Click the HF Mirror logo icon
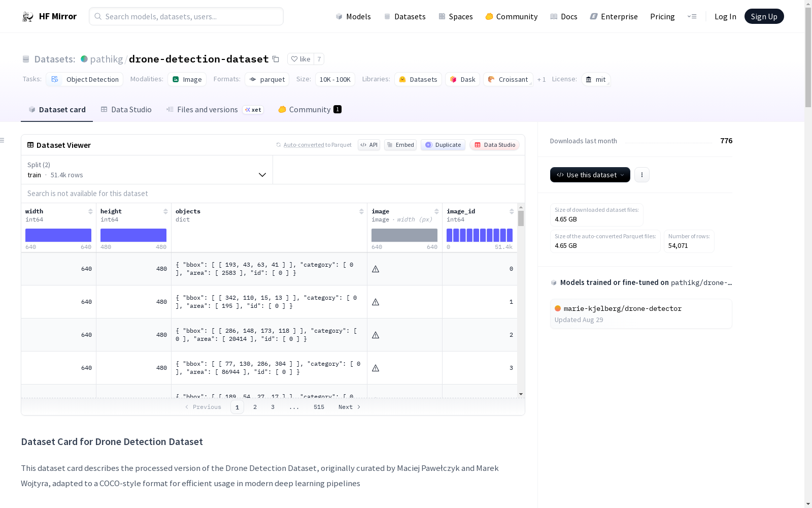Viewport: 812px width, 508px height. [28, 17]
